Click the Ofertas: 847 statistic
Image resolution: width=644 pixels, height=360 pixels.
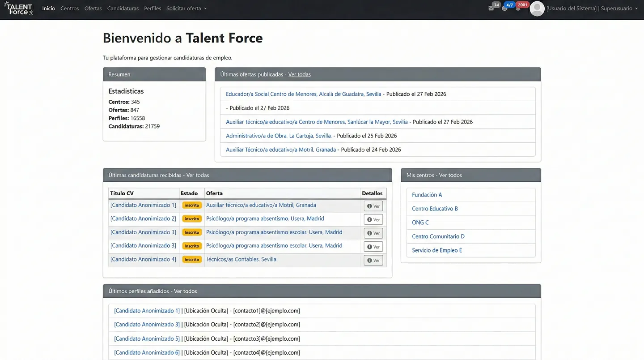coord(124,110)
